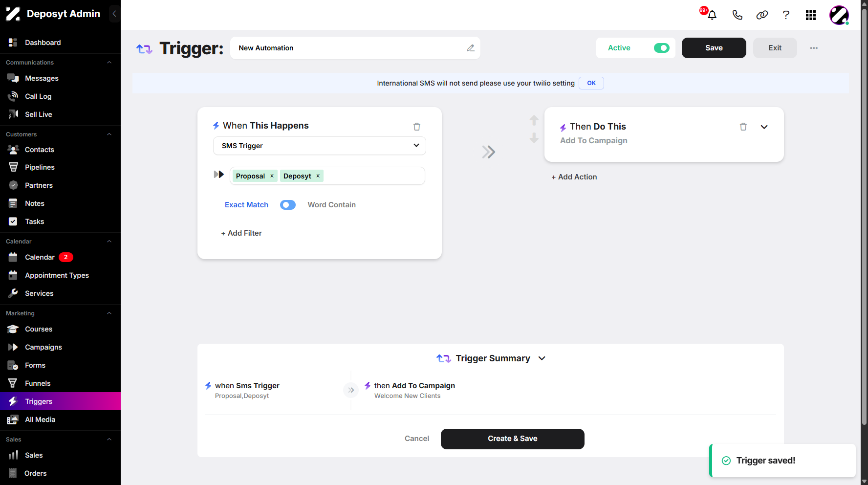Image resolution: width=868 pixels, height=485 pixels.
Task: Open Appointment Types
Action: [x=60, y=275]
